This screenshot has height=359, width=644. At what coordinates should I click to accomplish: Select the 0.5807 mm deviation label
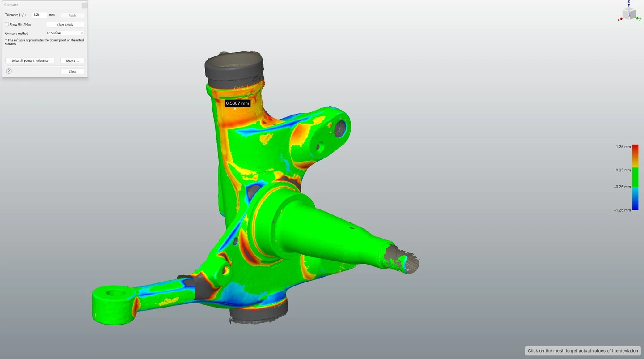[x=237, y=103]
